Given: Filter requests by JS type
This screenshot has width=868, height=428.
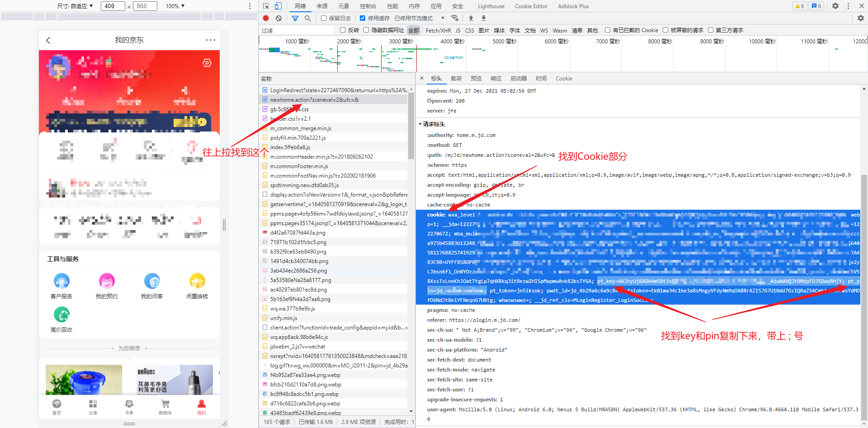Looking at the screenshot, I should tap(458, 30).
